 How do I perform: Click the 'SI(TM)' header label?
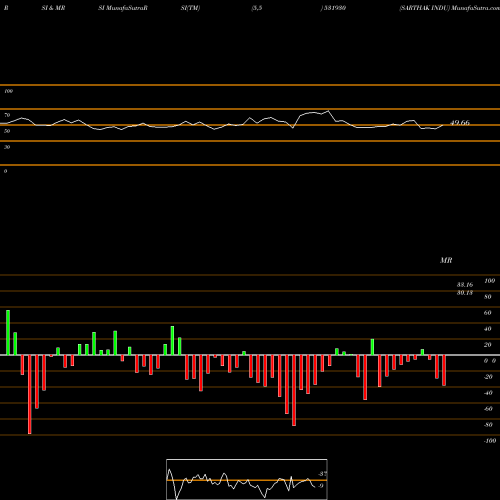pos(190,8)
